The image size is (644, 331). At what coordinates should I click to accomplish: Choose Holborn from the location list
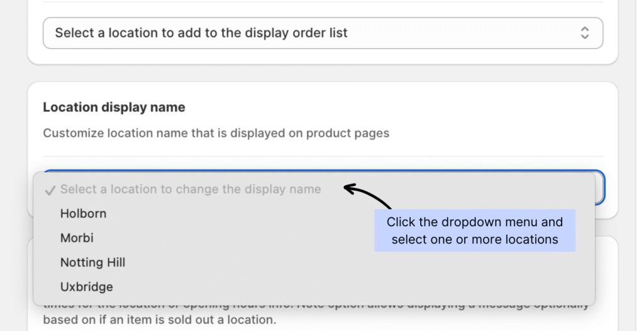click(x=83, y=214)
